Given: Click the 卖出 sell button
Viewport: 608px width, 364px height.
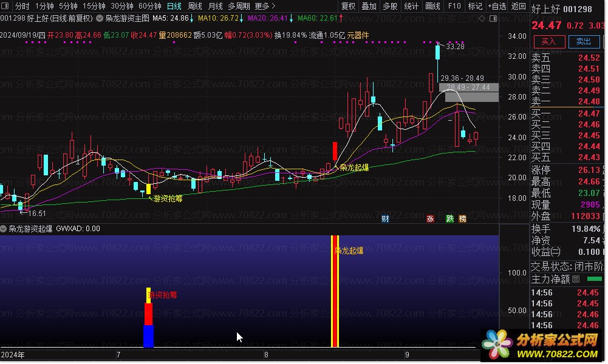Looking at the screenshot, I should [584, 42].
